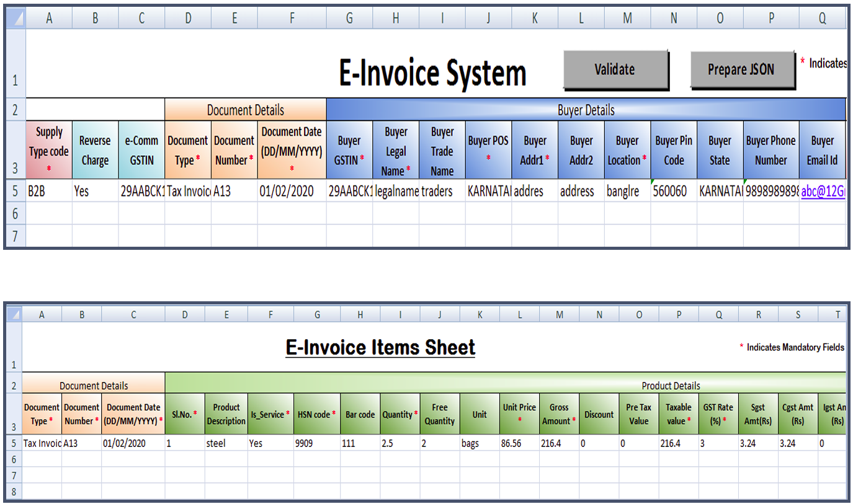853x504 pixels.
Task: Click the Validate button
Action: click(615, 69)
